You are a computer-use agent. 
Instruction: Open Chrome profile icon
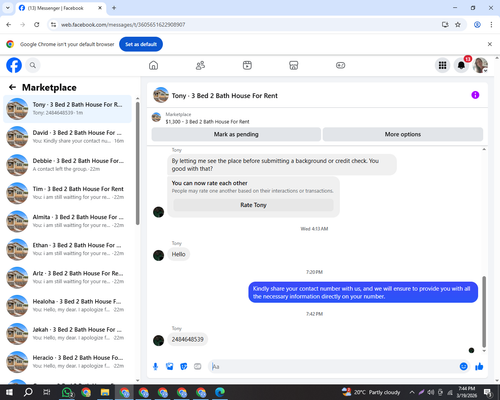click(477, 25)
